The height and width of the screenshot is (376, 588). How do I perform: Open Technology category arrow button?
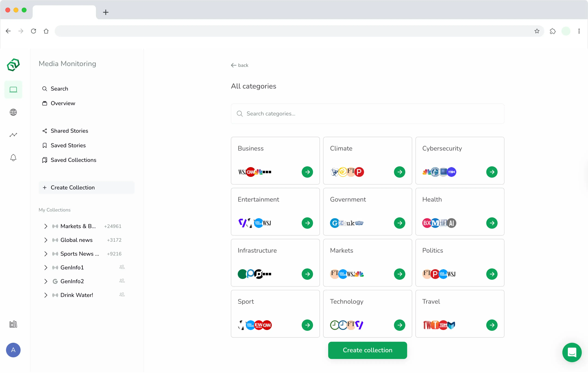[399, 325]
